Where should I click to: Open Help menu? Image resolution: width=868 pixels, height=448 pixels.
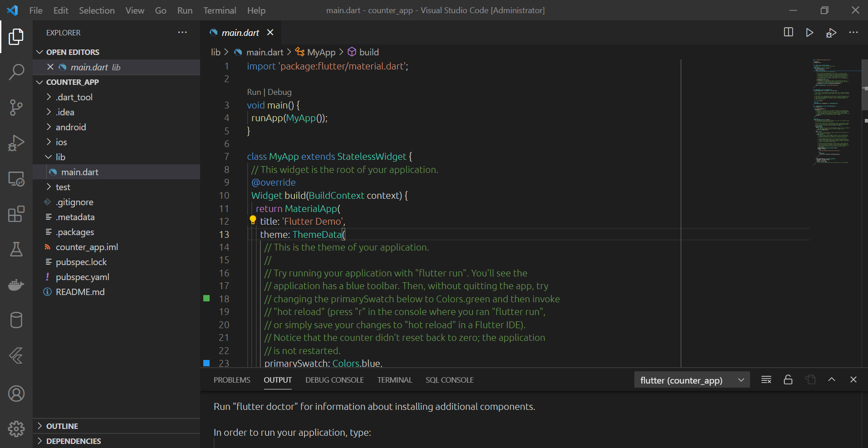point(256,10)
